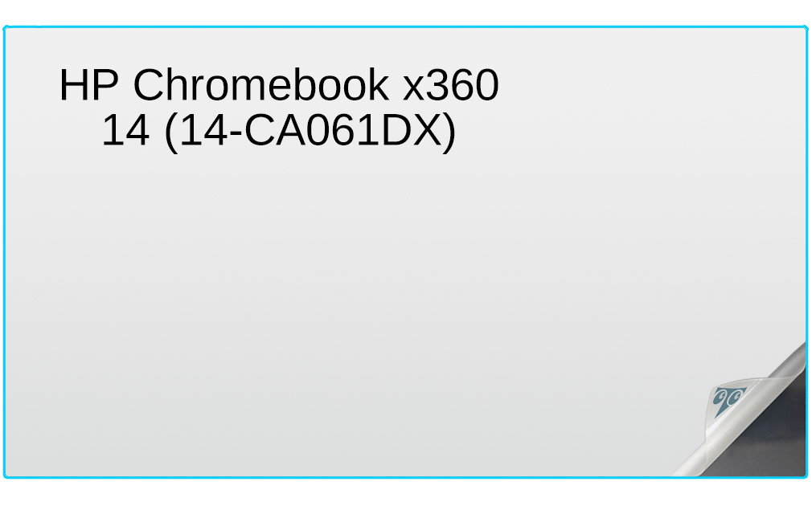Select the owl's left eye in the logo
This screenshot has width=812, height=506.
720,398
